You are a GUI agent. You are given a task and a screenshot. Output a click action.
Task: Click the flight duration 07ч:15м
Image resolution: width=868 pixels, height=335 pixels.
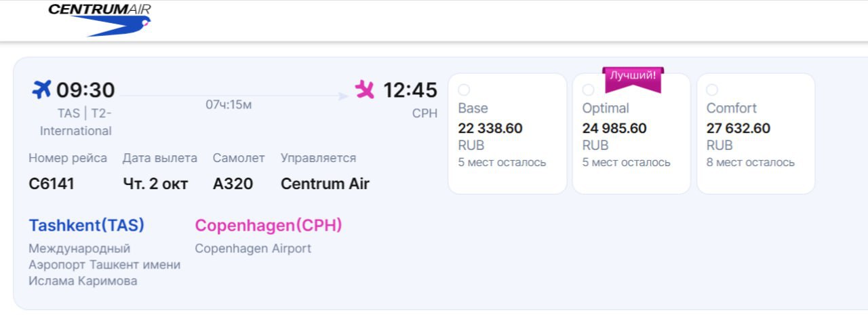(x=229, y=105)
